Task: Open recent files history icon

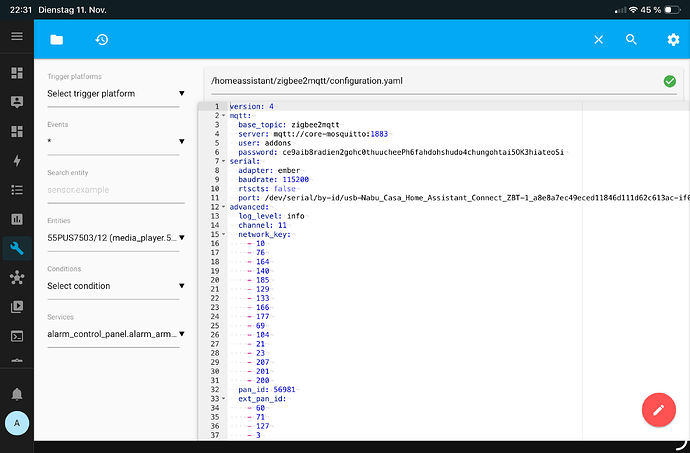Action: pyautogui.click(x=102, y=40)
